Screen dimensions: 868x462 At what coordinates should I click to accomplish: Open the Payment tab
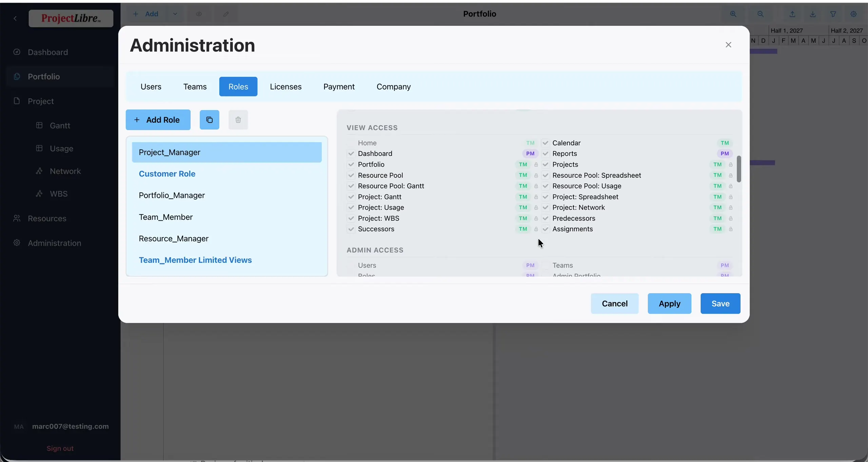click(339, 87)
